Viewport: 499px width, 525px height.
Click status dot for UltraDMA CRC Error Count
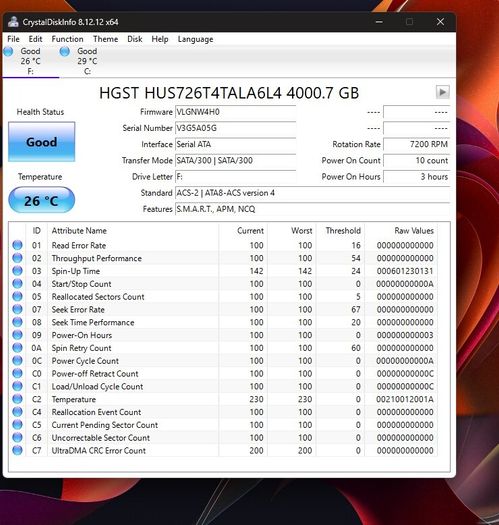17,450
